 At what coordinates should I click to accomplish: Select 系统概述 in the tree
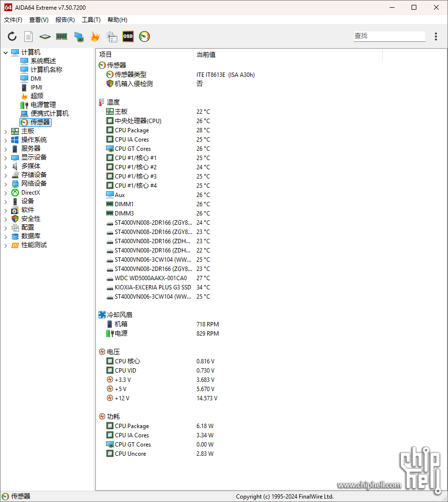coord(43,61)
